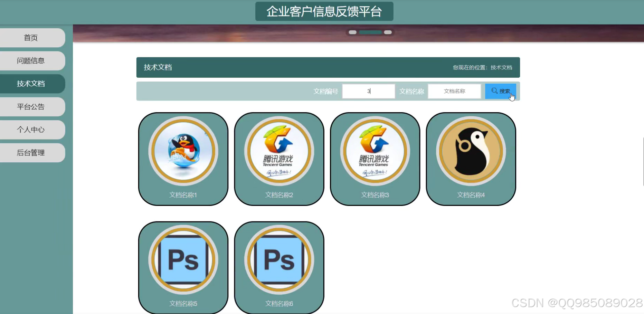
Task: Open the black penguin icon for 文档名称4
Action: 471,151
